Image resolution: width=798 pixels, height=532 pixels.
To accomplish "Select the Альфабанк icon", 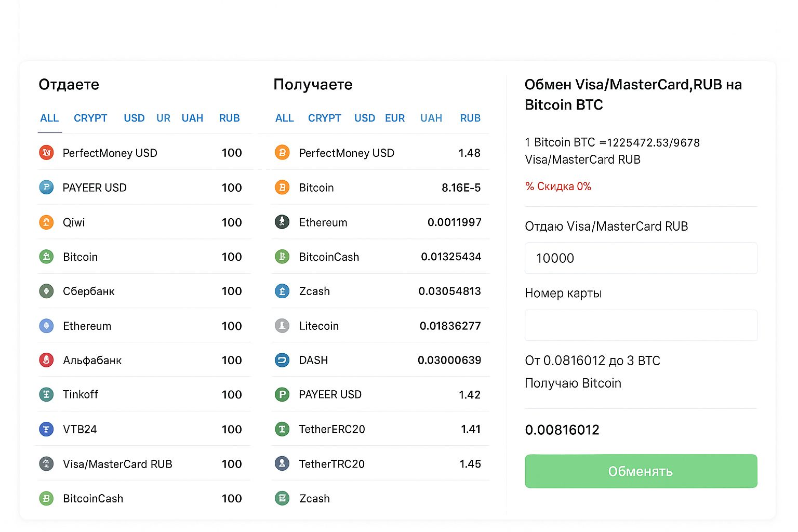I will pyautogui.click(x=46, y=360).
